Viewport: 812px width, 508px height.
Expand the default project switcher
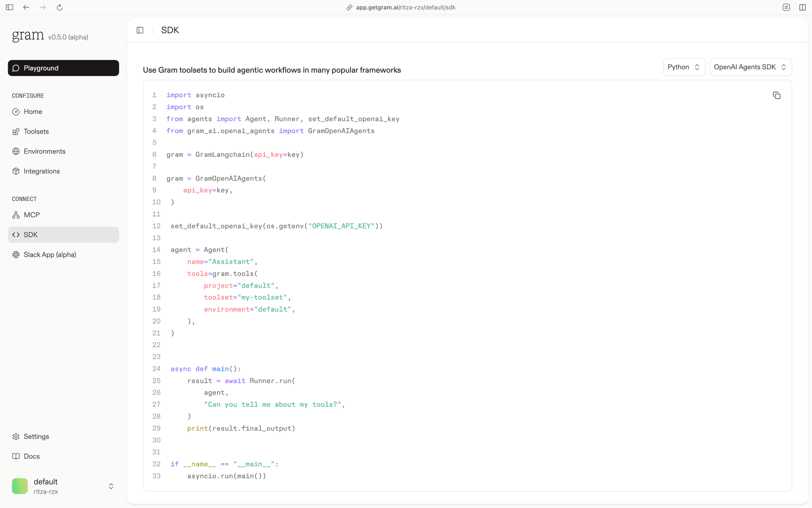point(111,486)
